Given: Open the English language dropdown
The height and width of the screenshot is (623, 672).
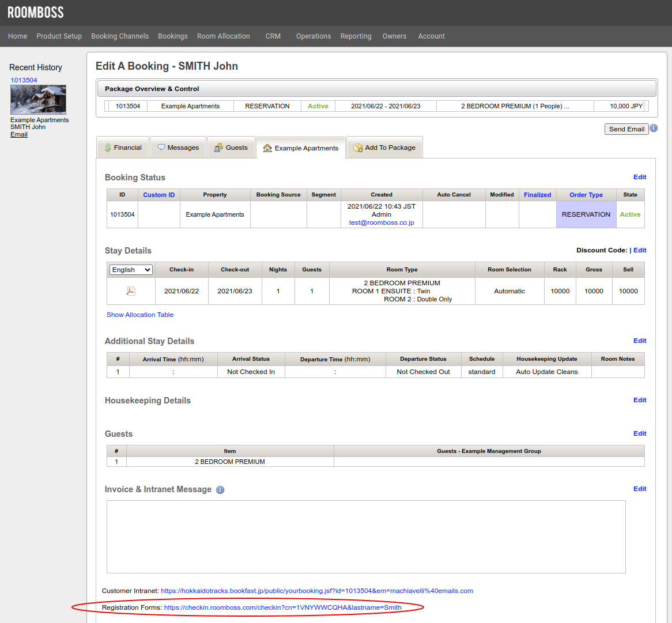Looking at the screenshot, I should 131,270.
